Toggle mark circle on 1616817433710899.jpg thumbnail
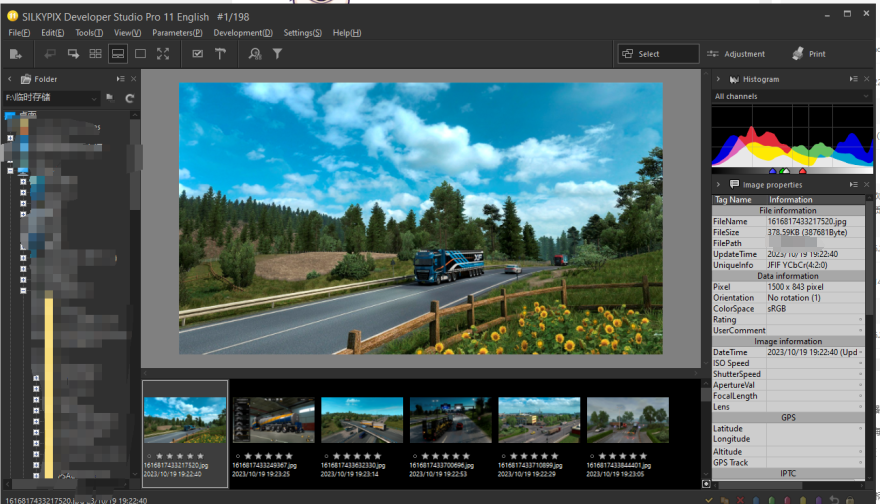880x504 pixels. [x=503, y=456]
